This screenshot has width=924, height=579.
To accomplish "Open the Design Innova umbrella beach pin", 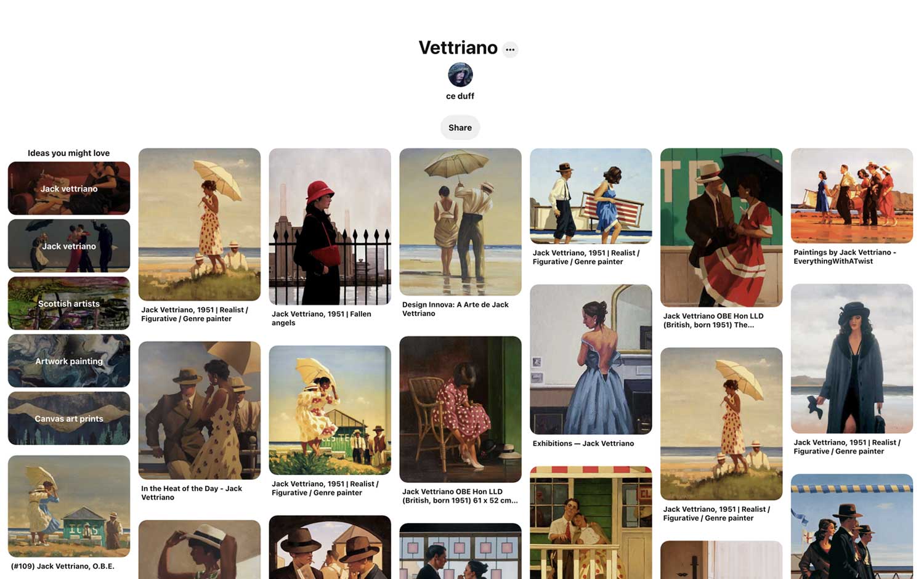I will click(460, 222).
